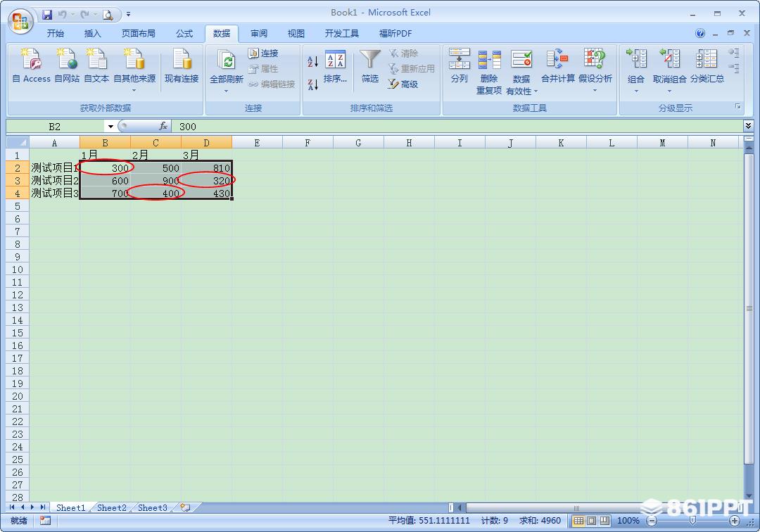Redo the last undone action
The height and width of the screenshot is (532, 760).
(85, 15)
